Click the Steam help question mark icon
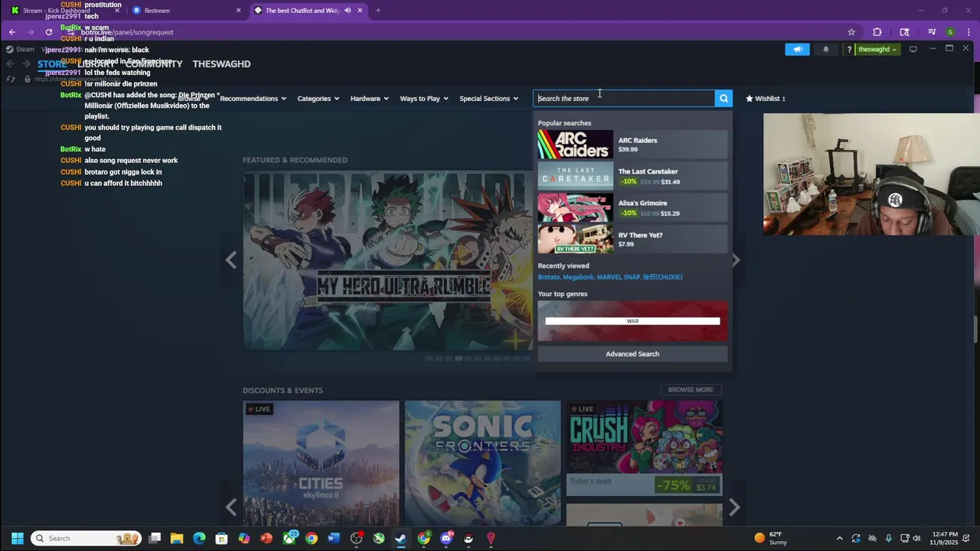 (848, 49)
